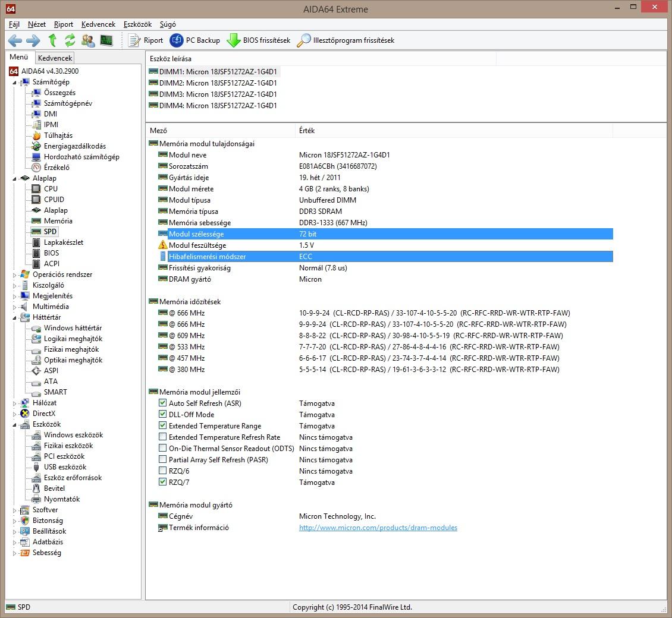Viewport: 672px width, 618px height.
Task: Click the Biztonság shield icon
Action: [x=25, y=521]
